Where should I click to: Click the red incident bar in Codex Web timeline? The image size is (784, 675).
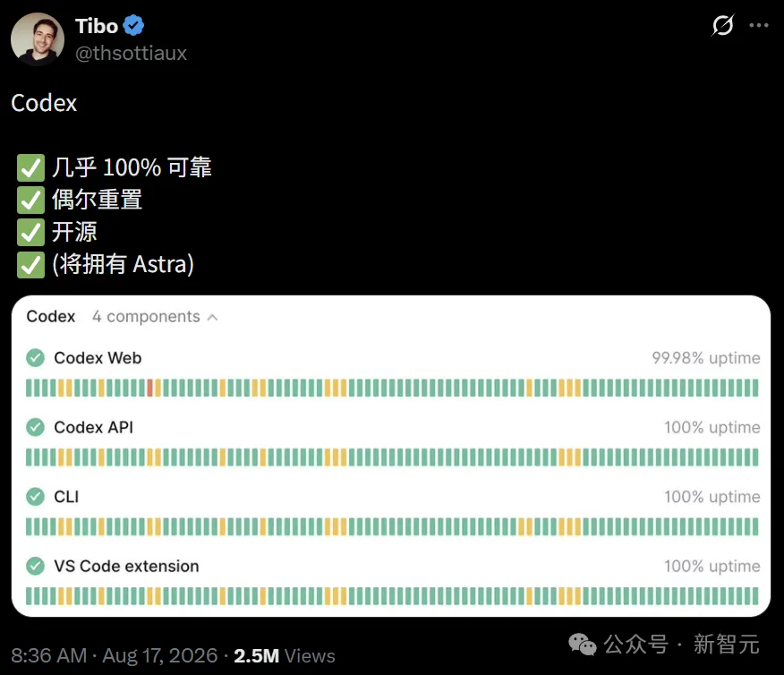coord(149,388)
